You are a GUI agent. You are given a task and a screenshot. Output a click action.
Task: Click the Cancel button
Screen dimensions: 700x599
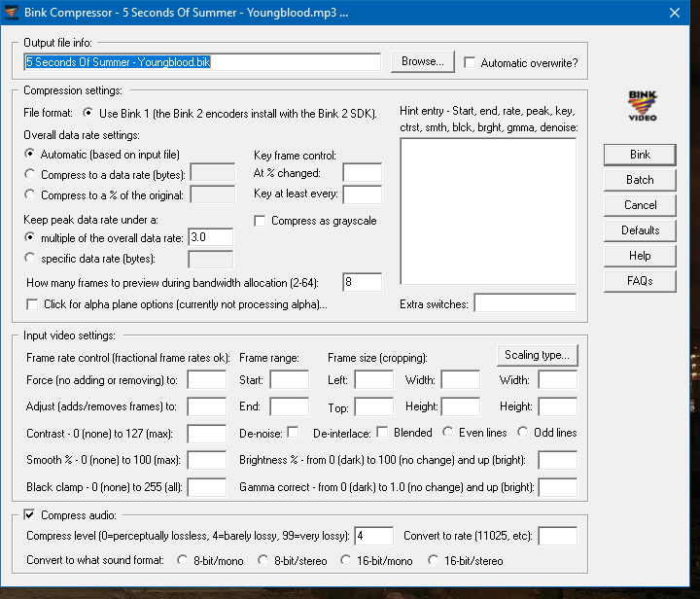pyautogui.click(x=640, y=205)
